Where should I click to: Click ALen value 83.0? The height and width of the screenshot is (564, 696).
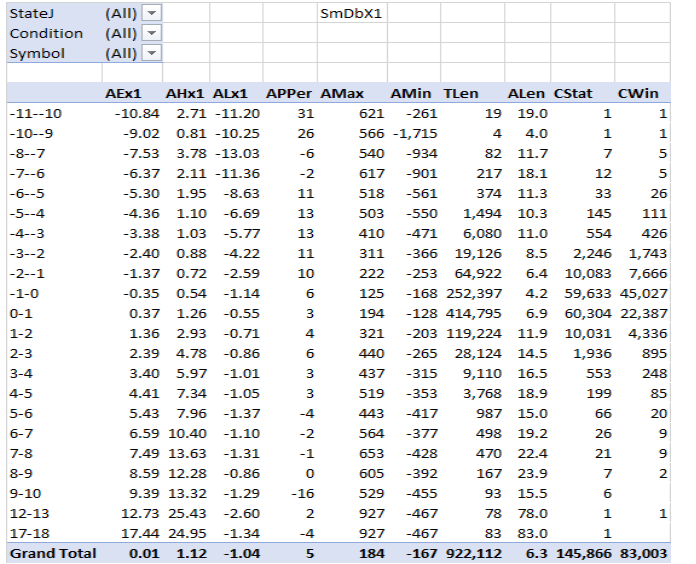click(x=532, y=533)
